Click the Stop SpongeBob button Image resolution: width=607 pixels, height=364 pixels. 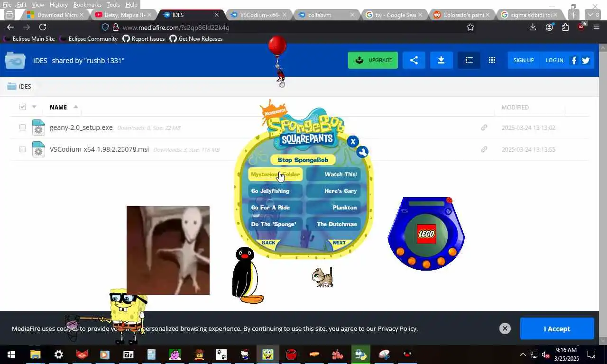303,160
